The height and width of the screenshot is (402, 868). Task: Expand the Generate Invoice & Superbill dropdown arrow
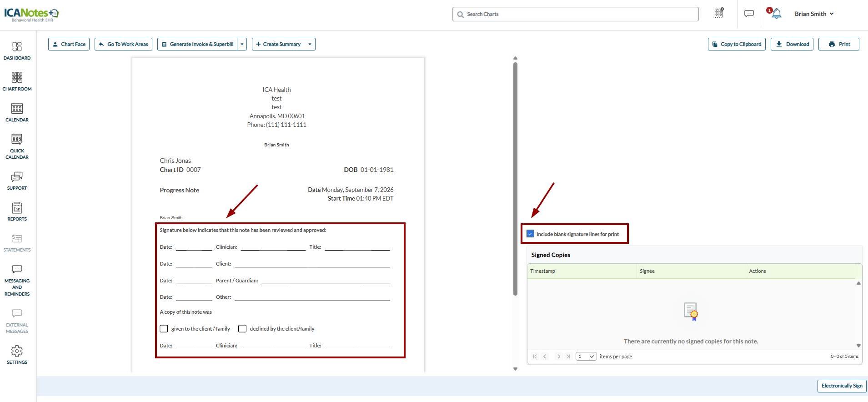(x=242, y=44)
